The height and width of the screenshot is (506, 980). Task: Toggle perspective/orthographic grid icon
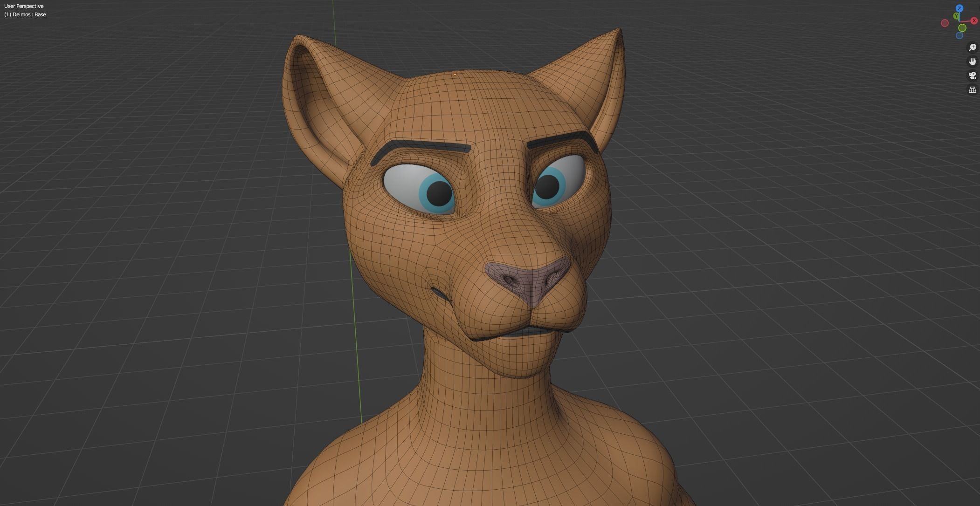tap(973, 89)
